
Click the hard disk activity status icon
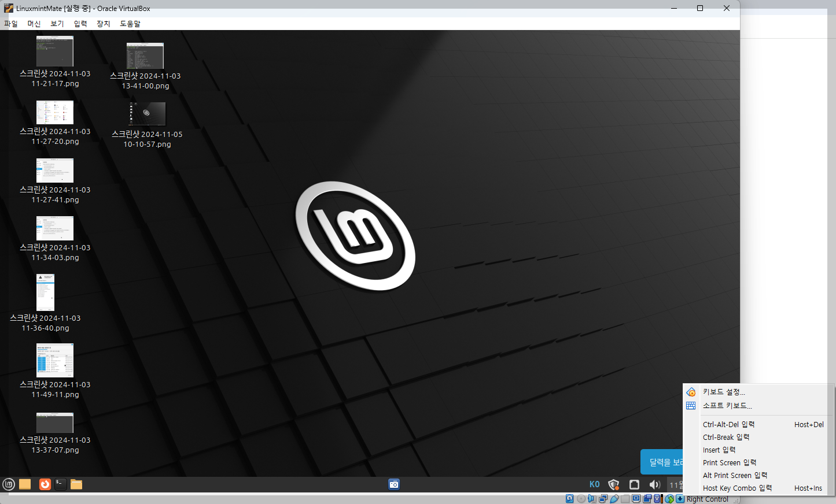570,499
